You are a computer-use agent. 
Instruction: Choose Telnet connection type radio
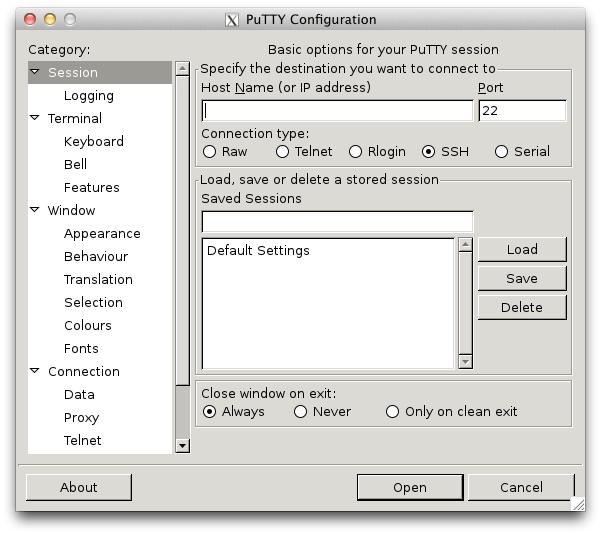282,152
